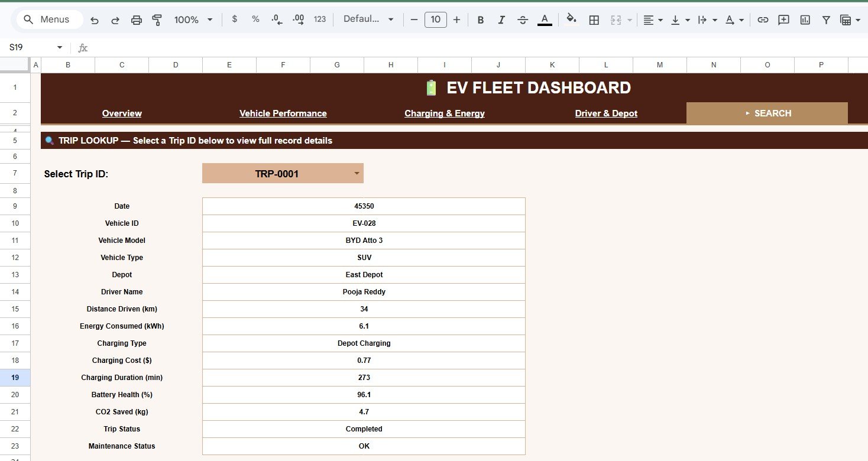Select the SEARCH tab
Screen dimensions: 868x461
tap(767, 113)
